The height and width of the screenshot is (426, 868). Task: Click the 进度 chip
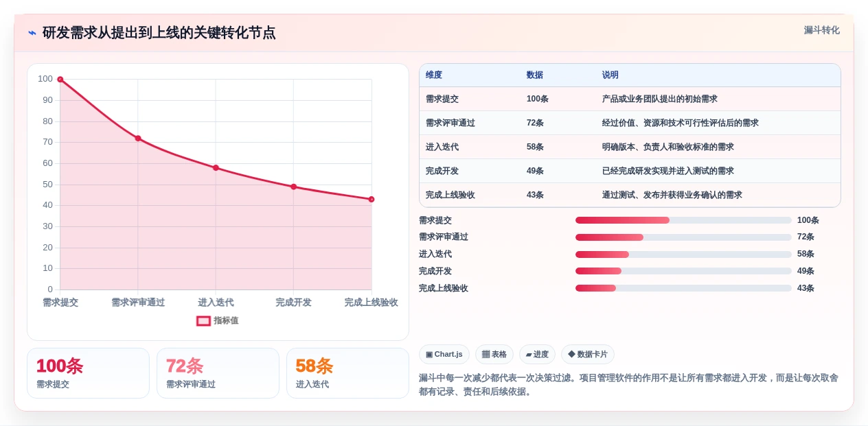tap(537, 355)
